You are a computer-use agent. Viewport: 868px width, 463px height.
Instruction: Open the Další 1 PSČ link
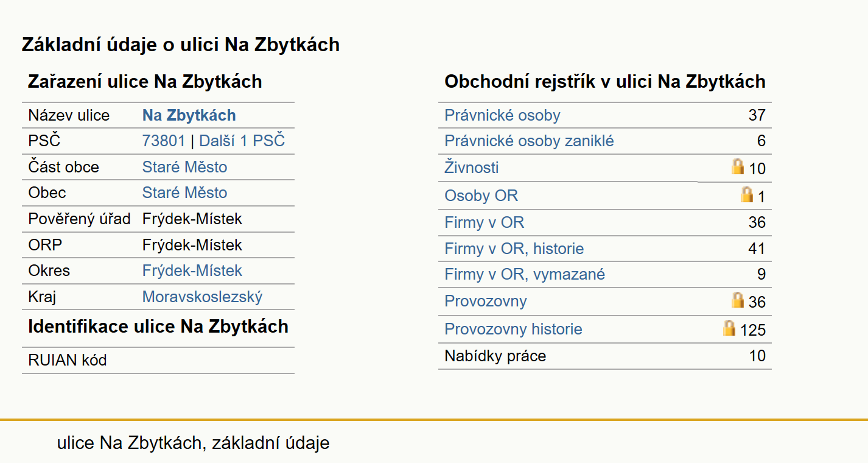(242, 141)
